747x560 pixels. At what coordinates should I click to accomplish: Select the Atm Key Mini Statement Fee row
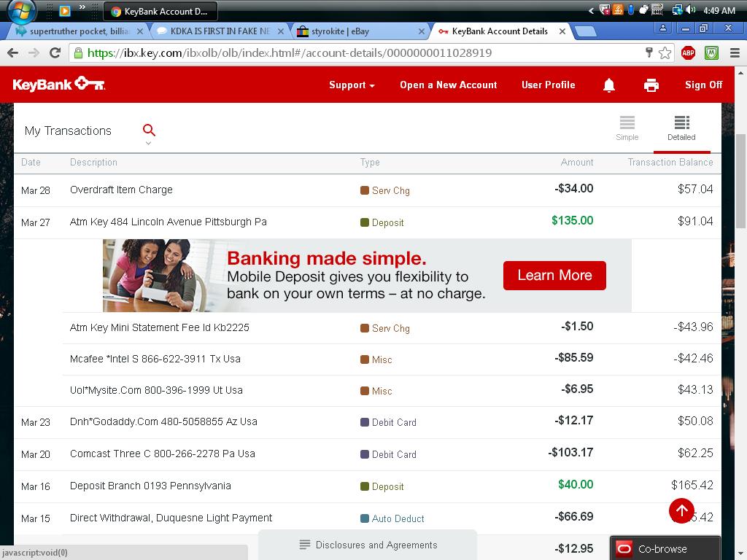tap(392, 328)
